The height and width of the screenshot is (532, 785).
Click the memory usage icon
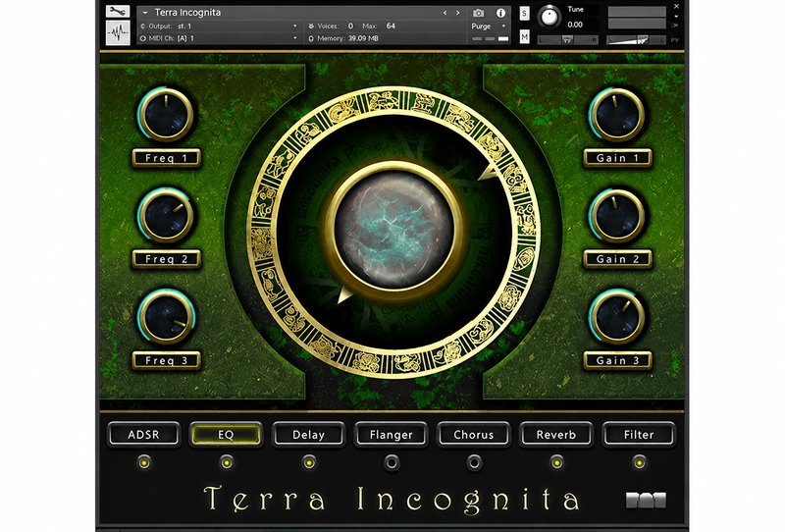311,38
